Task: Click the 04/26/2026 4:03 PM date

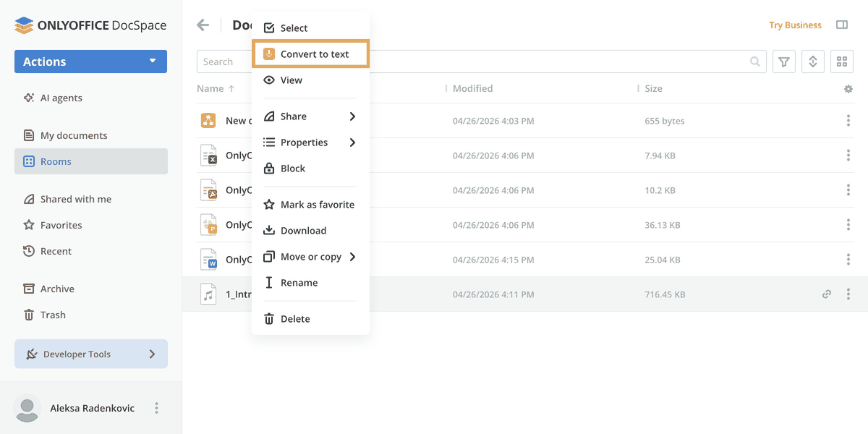Action: point(493,121)
